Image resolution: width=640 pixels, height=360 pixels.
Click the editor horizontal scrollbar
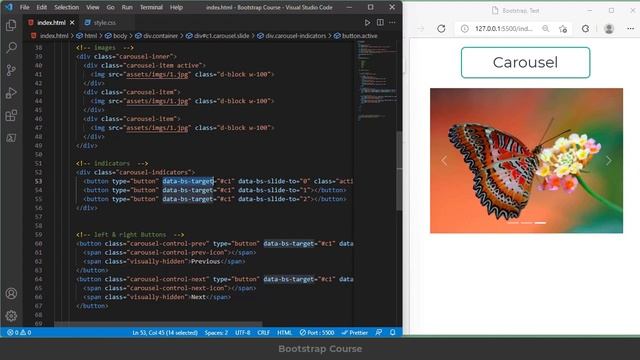[x=158, y=324]
